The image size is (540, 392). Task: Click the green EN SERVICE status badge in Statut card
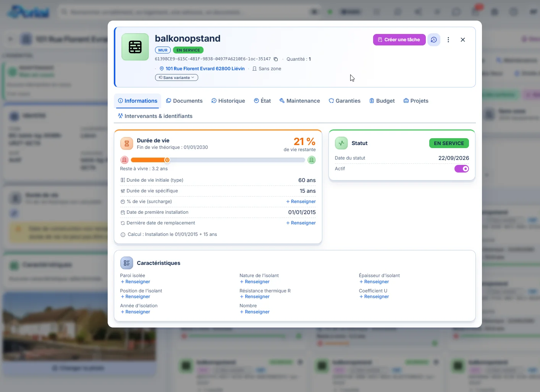(449, 143)
